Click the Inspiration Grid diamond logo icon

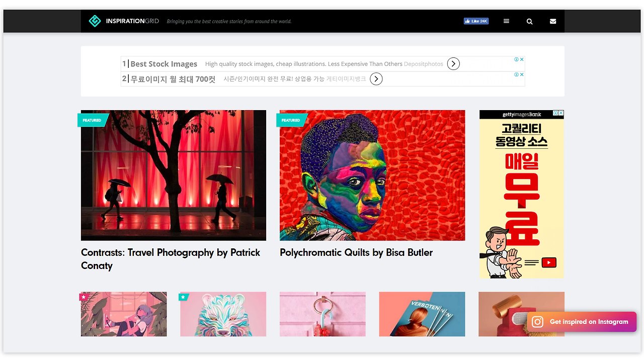click(x=95, y=21)
